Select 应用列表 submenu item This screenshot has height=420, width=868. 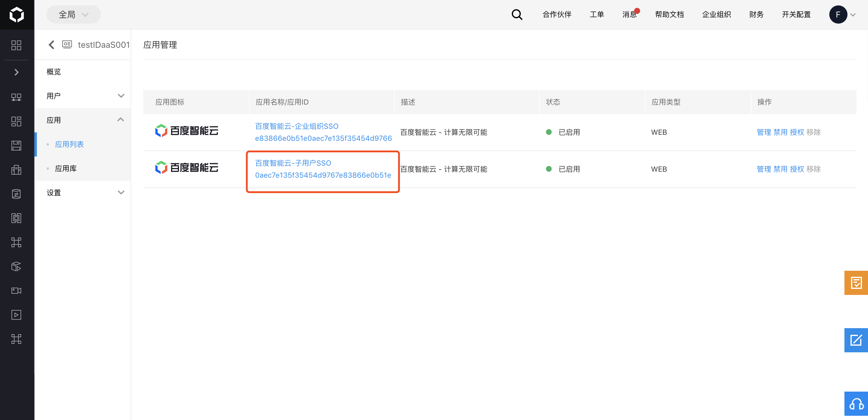coord(70,144)
